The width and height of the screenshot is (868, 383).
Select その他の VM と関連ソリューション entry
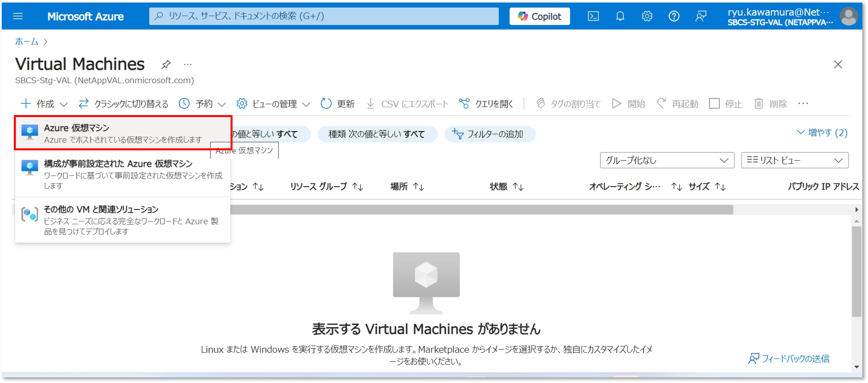123,220
